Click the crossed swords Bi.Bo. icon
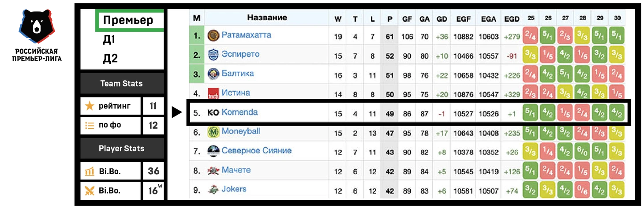Image resolution: width=644 pixels, height=209 pixels. click(90, 190)
